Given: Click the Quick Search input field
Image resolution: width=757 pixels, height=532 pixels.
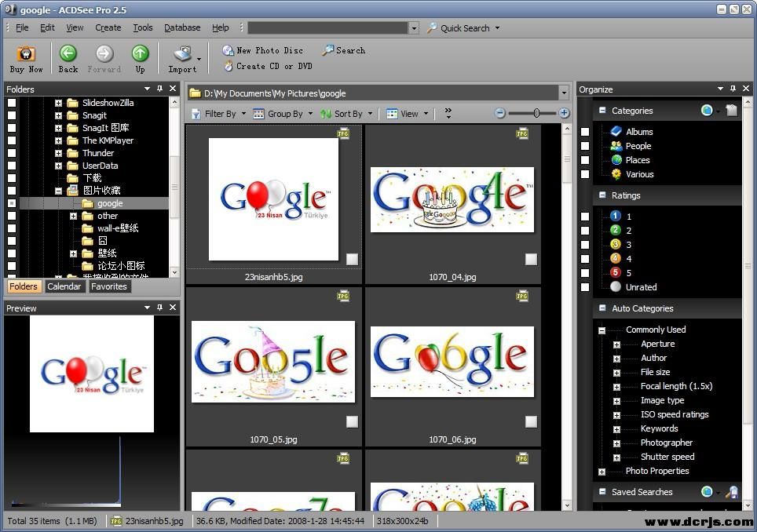Looking at the screenshot, I should [327, 28].
